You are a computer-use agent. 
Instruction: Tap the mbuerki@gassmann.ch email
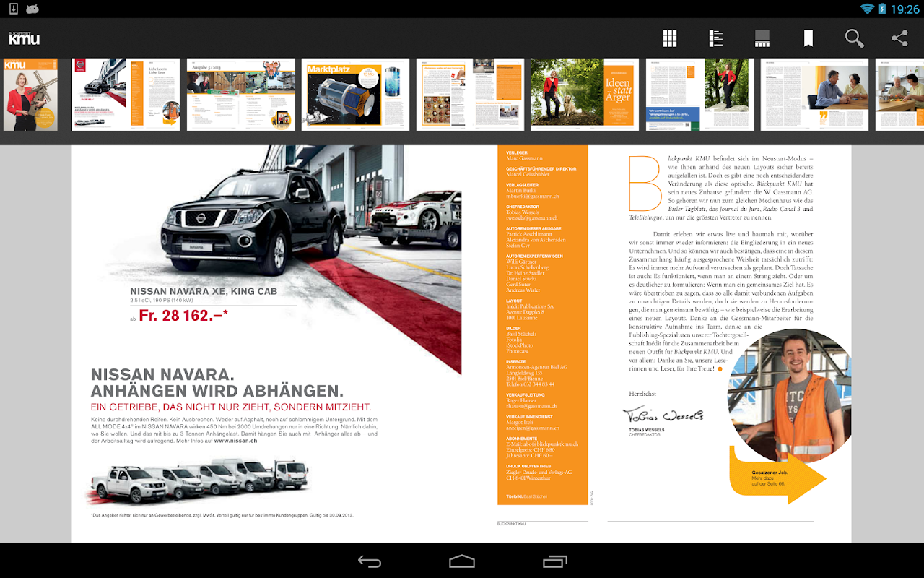tap(533, 196)
